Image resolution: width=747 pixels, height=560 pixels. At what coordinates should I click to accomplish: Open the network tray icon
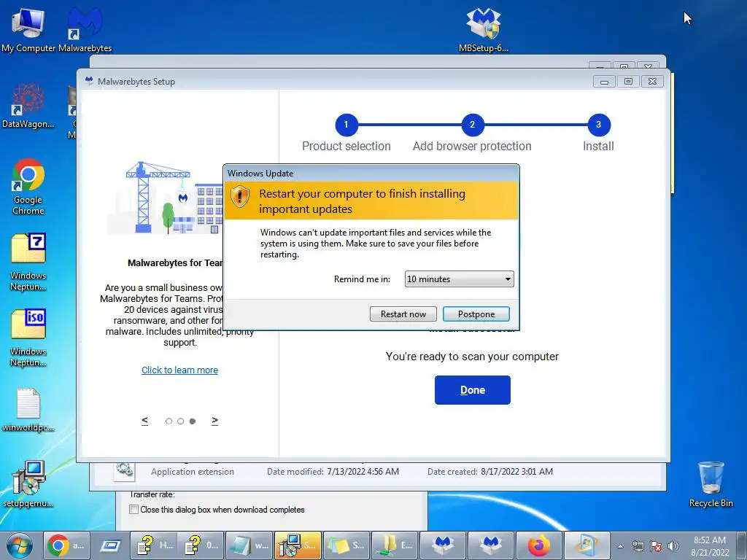coord(638,546)
